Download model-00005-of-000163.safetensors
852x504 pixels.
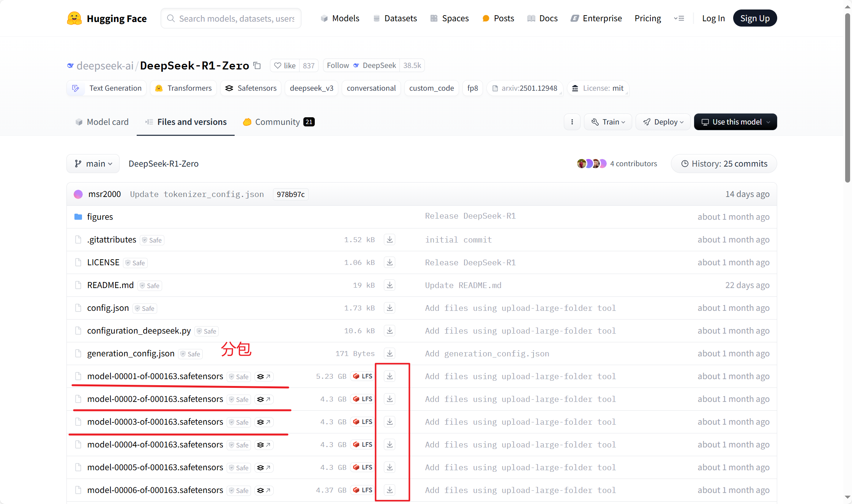390,467
